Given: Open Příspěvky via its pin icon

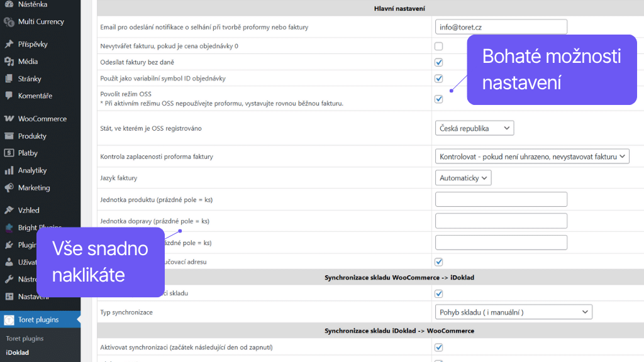Looking at the screenshot, I should point(9,45).
